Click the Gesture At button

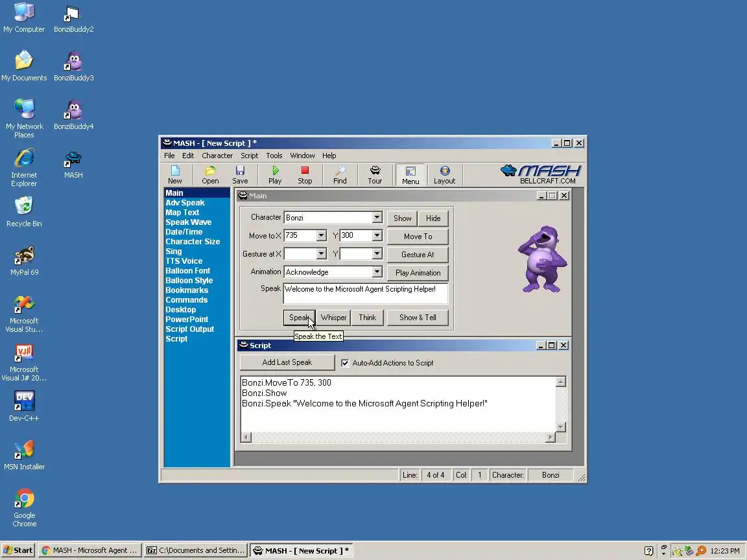click(x=418, y=254)
